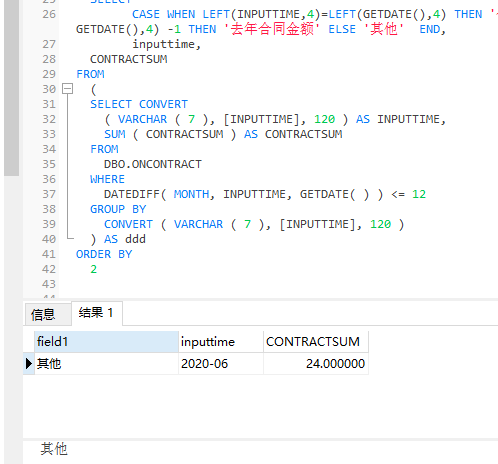Click the SELECT CONVERT text on line 31
The height and width of the screenshot is (464, 498).
click(x=139, y=104)
